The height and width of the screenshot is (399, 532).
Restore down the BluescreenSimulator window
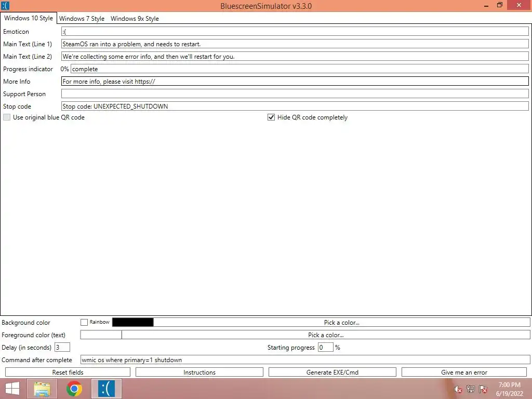[x=499, y=5]
